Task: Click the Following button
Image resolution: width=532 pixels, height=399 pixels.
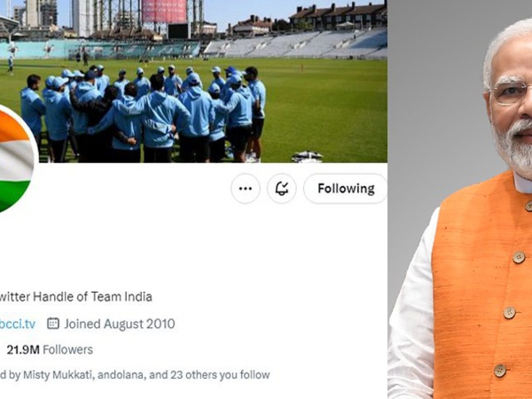Action: point(345,188)
